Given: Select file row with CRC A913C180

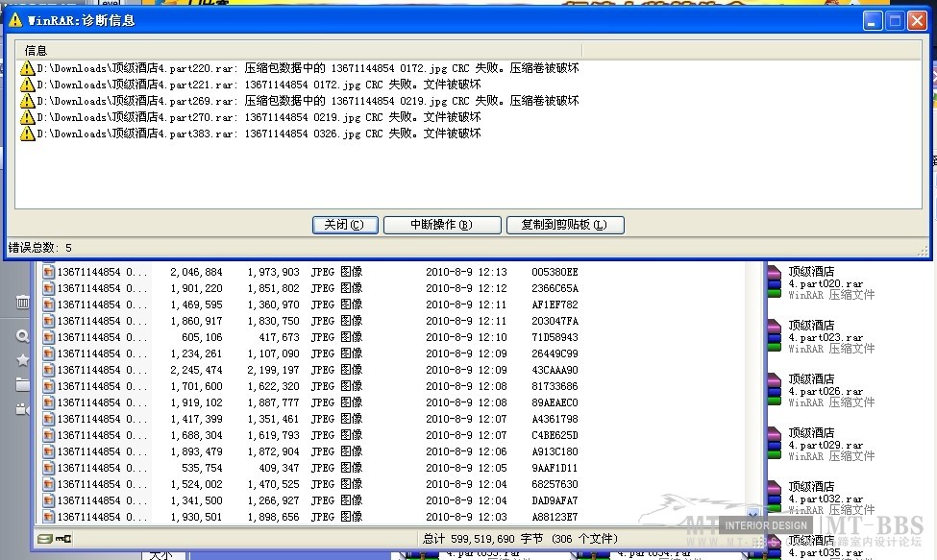Looking at the screenshot, I should click(310, 452).
